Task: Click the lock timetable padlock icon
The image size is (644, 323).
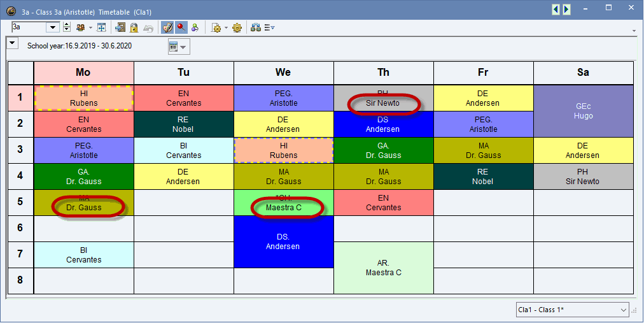Action: point(134,27)
